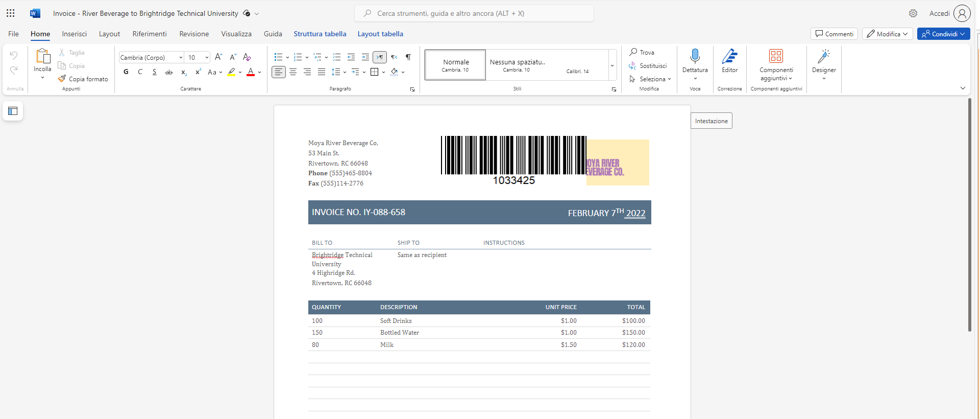Screen dimensions: 980x419
Task: Expand numbered list options arrow
Action: pyautogui.click(x=307, y=57)
